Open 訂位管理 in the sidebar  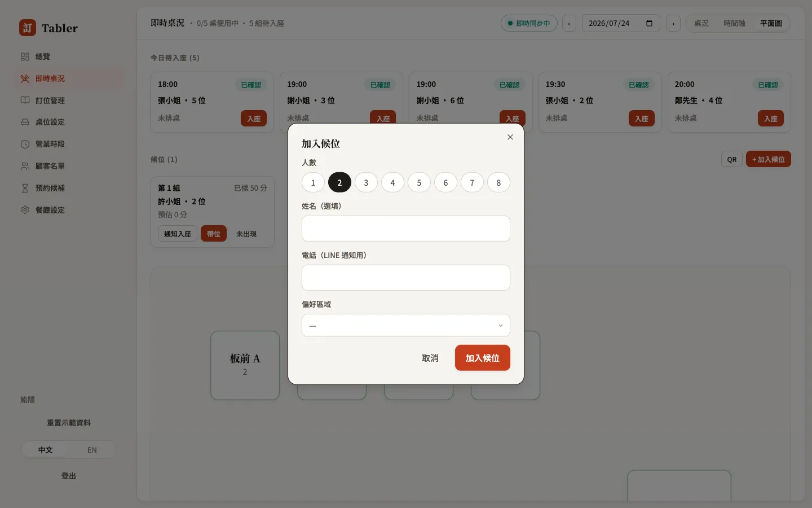tap(69, 100)
